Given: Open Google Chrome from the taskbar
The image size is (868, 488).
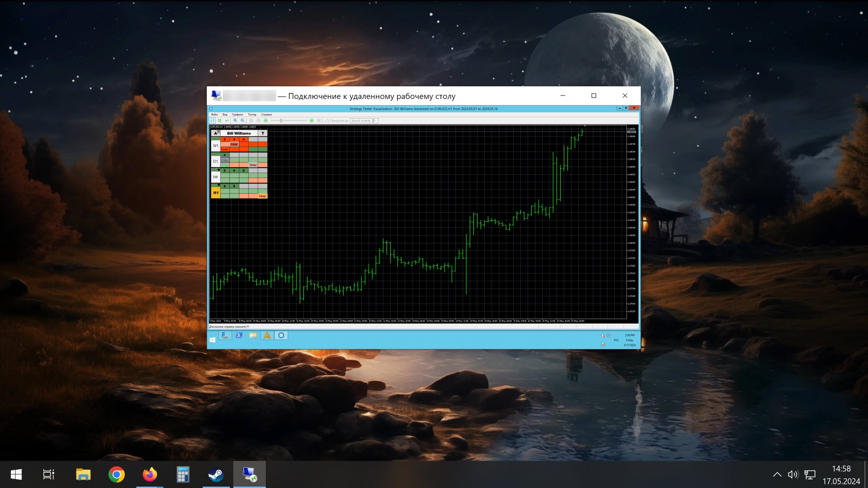Looking at the screenshot, I should point(116,475).
